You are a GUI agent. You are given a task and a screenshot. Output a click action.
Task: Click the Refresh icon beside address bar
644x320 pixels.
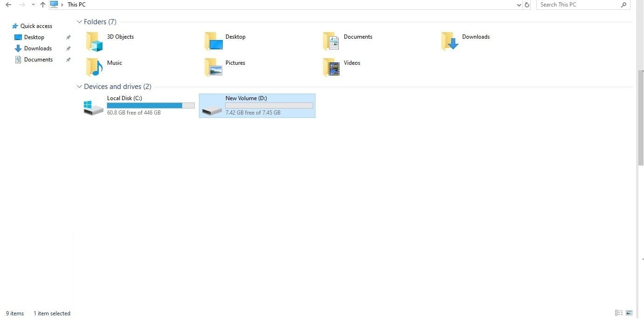point(527,5)
